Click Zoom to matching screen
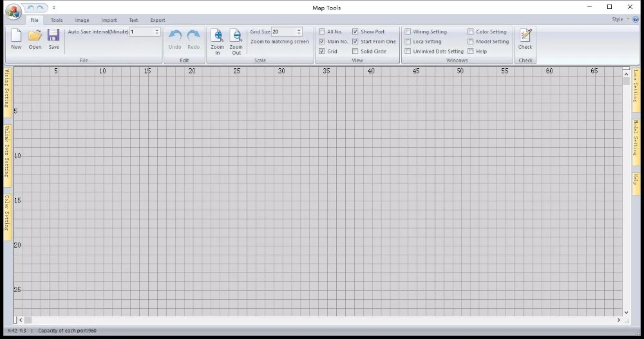 pyautogui.click(x=279, y=41)
